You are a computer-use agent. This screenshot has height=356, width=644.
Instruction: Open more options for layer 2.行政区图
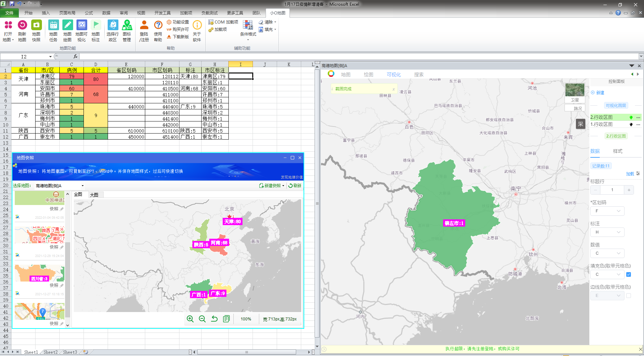coord(638,117)
